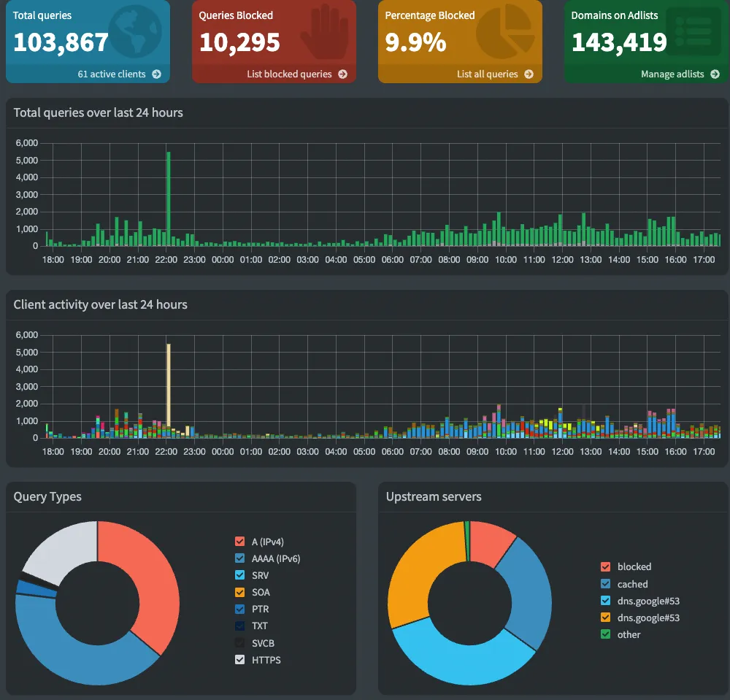This screenshot has height=700, width=730.
Task: Toggle the TXT query type checkbox
Action: tap(239, 626)
